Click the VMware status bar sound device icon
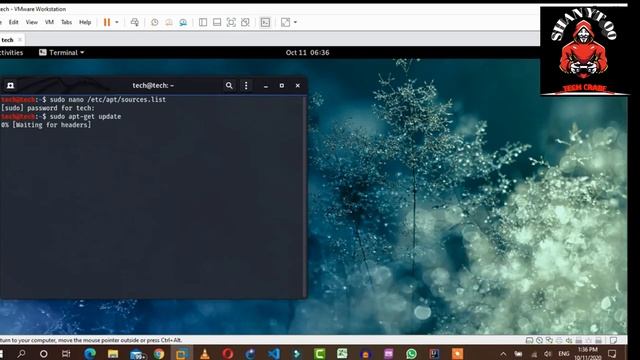This screenshot has height=360, width=640. click(x=569, y=340)
